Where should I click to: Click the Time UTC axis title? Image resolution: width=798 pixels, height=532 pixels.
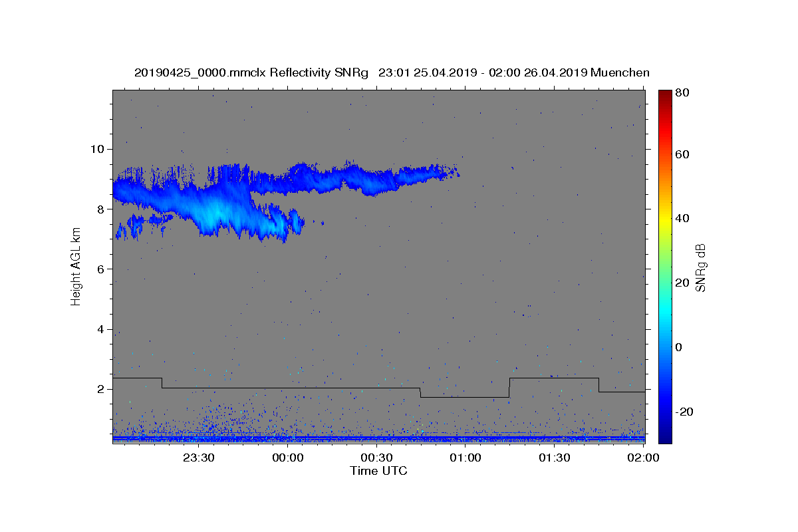coord(378,471)
